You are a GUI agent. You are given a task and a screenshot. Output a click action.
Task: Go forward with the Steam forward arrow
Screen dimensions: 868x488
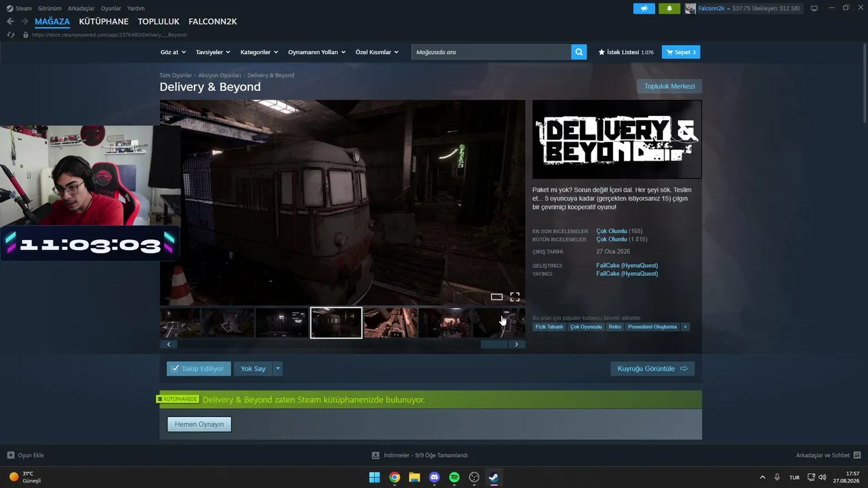[x=24, y=22]
